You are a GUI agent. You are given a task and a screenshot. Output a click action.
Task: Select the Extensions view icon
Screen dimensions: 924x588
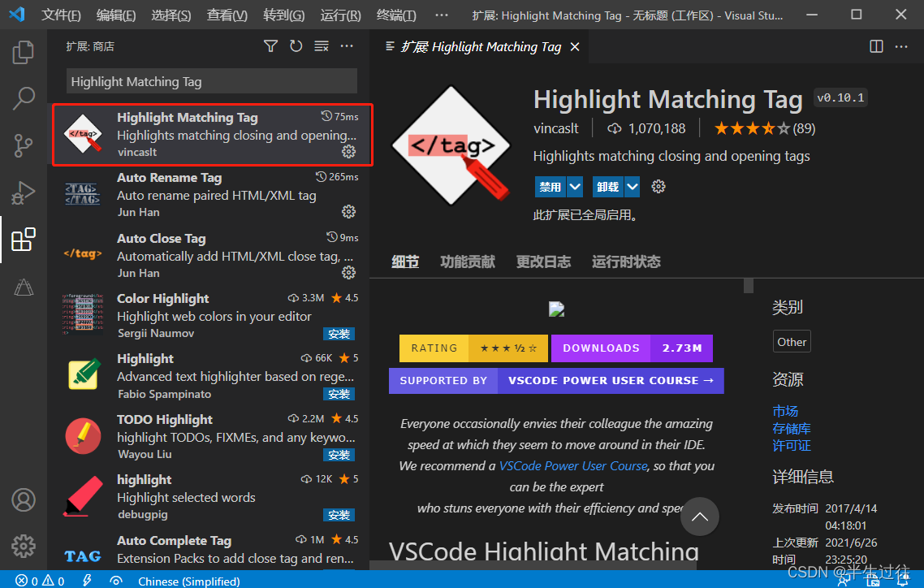[23, 240]
